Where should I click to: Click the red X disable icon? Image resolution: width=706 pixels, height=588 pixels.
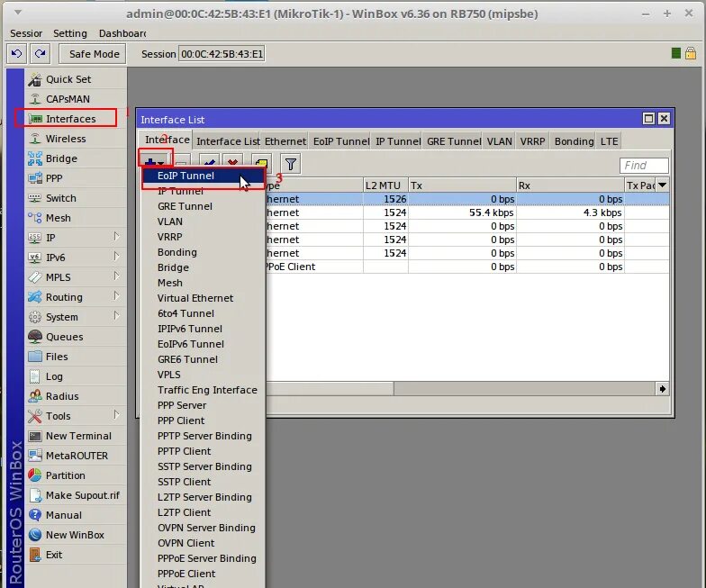(232, 162)
